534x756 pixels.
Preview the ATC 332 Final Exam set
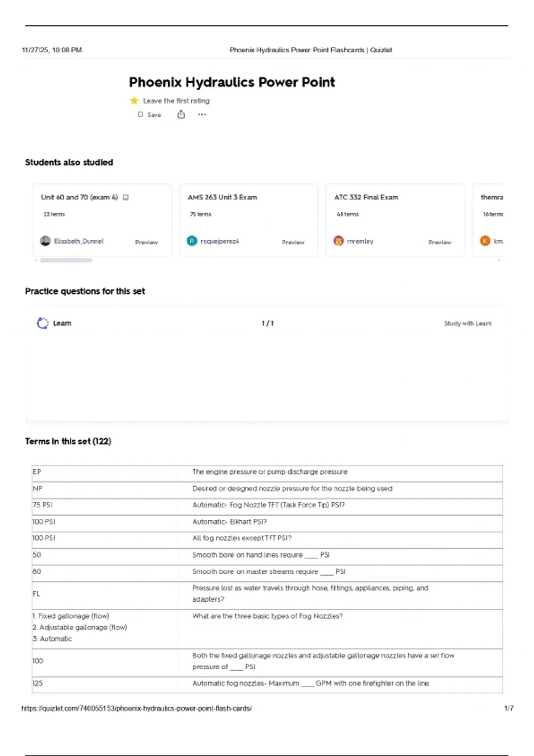pos(440,242)
